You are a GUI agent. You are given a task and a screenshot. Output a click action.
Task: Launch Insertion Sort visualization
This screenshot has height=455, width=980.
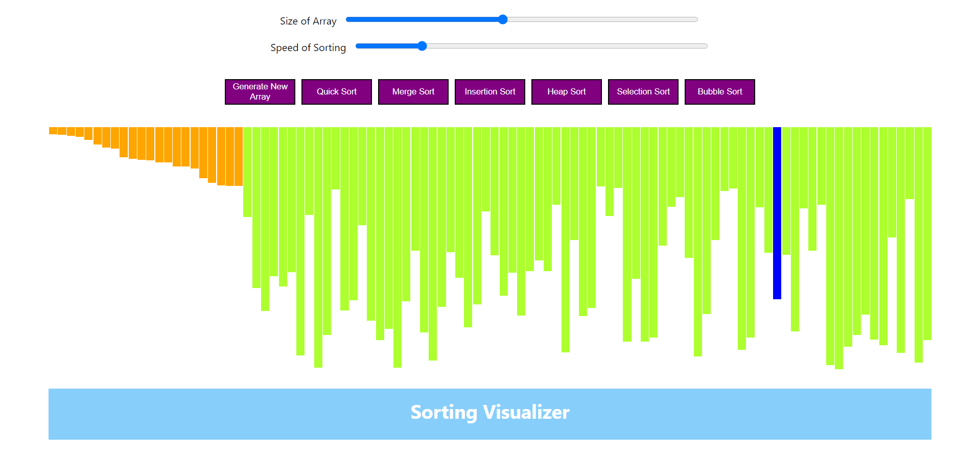point(489,92)
